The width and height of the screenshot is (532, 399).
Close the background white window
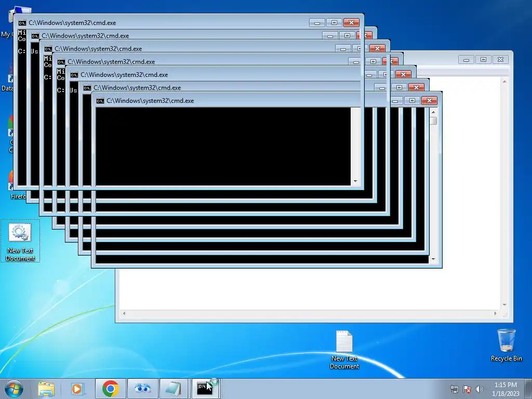point(500,60)
